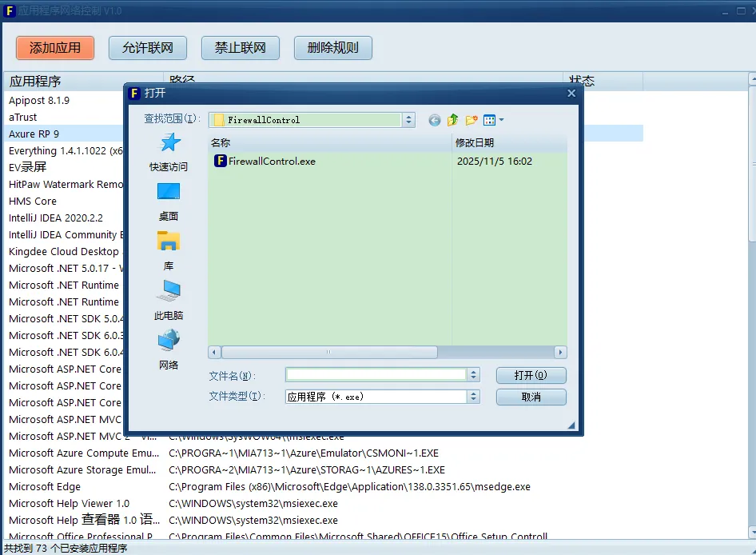
Task: Select 快速访问 in places bar
Action: coord(169,153)
